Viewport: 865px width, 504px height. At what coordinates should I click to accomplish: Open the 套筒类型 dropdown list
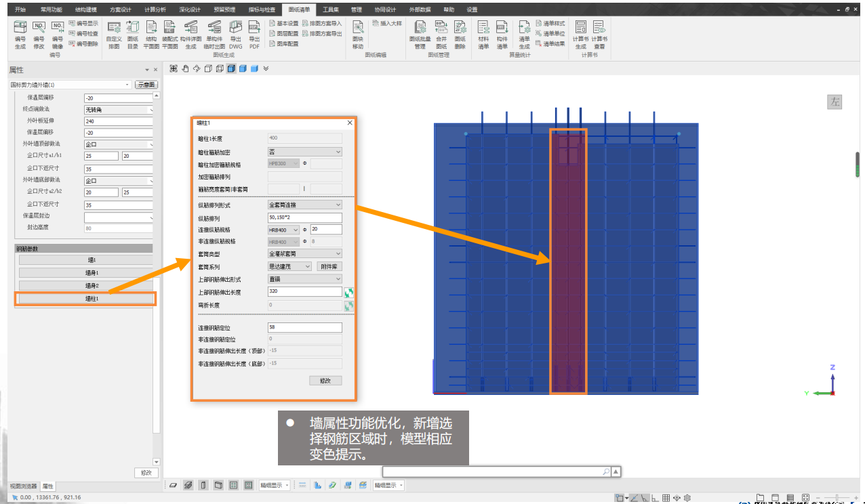click(x=305, y=254)
